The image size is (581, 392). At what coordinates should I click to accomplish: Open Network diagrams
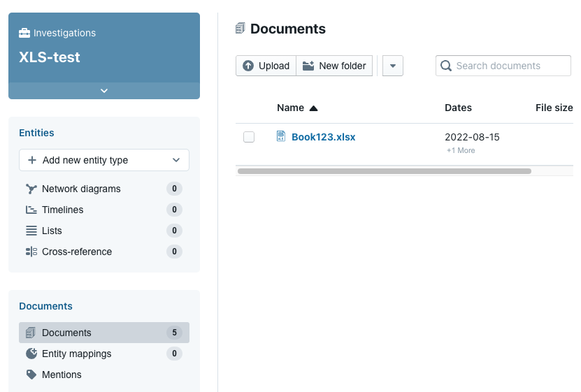coord(81,189)
